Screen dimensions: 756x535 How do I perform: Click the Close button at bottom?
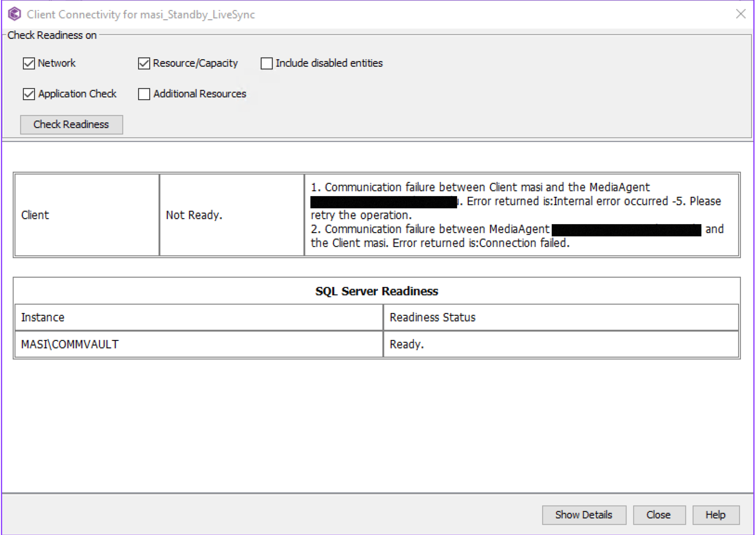point(659,515)
